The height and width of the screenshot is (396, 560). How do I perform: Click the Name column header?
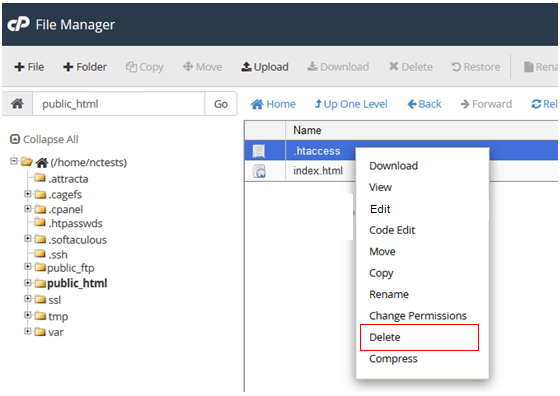(307, 130)
